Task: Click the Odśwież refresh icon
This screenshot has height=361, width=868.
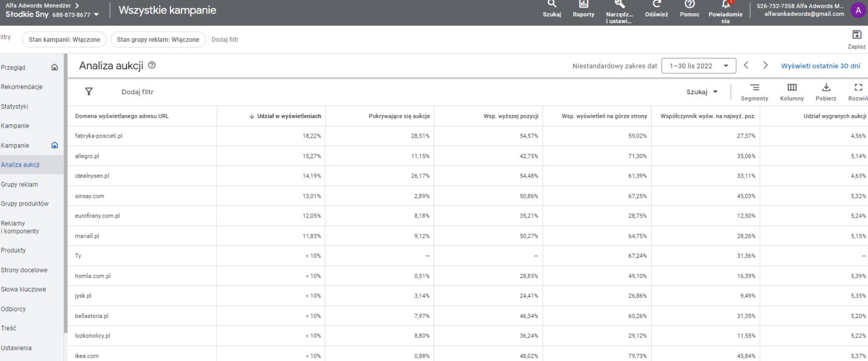Action: point(657,5)
